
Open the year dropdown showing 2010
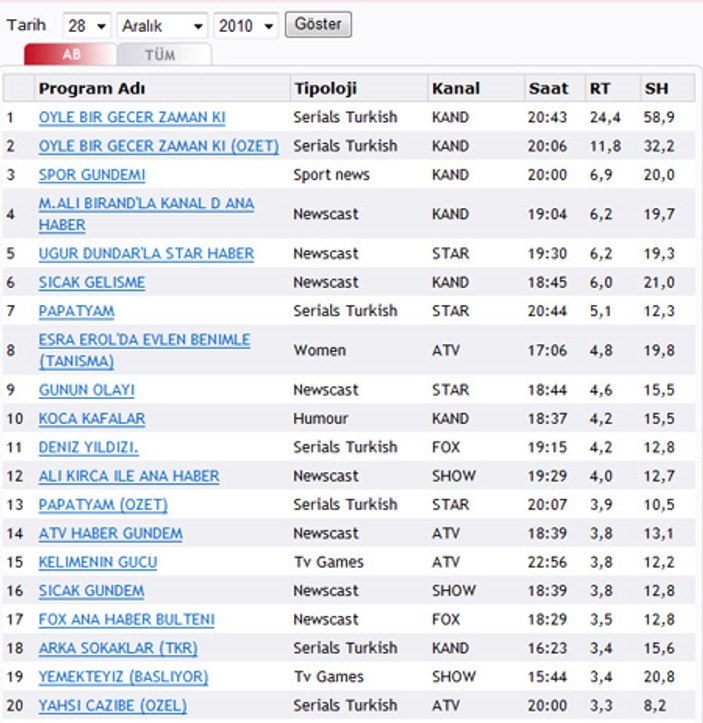(x=246, y=26)
